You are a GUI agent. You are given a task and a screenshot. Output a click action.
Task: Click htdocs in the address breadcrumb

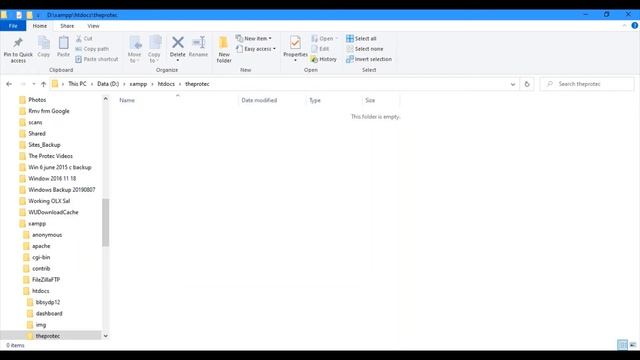(166, 84)
